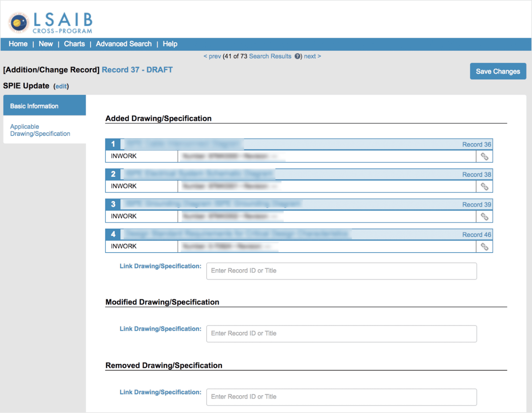Switch to the Applicable Drawing/Specification section
The image size is (532, 413).
click(x=40, y=130)
